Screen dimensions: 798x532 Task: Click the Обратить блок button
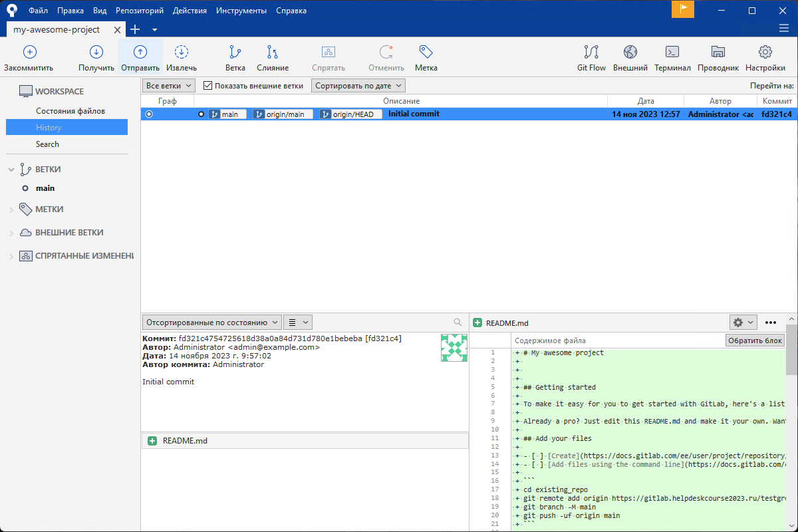tap(755, 340)
